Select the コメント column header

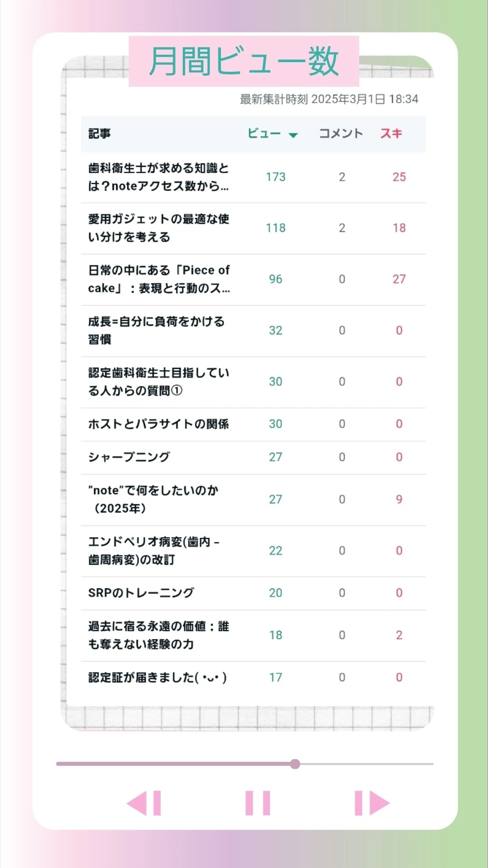[341, 134]
